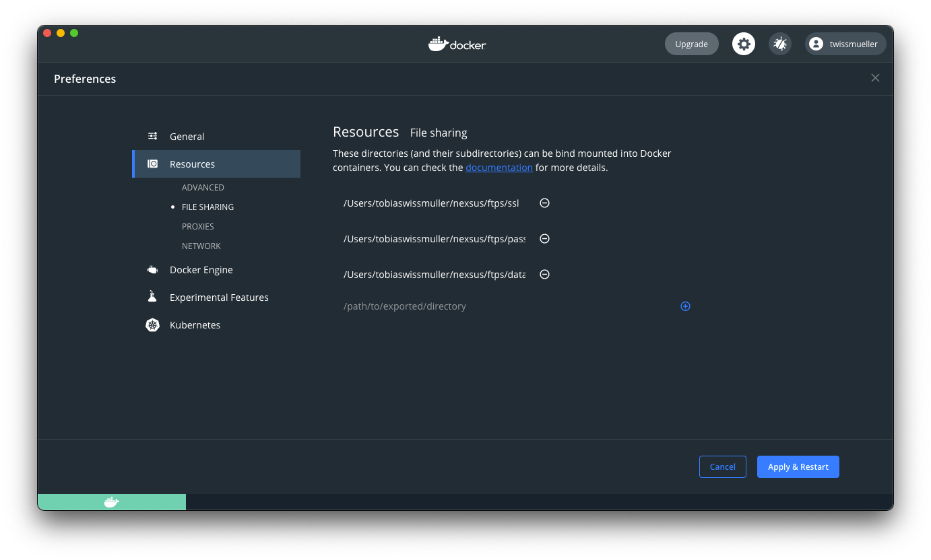
Task: Switch to the Proxies section
Action: tap(197, 226)
